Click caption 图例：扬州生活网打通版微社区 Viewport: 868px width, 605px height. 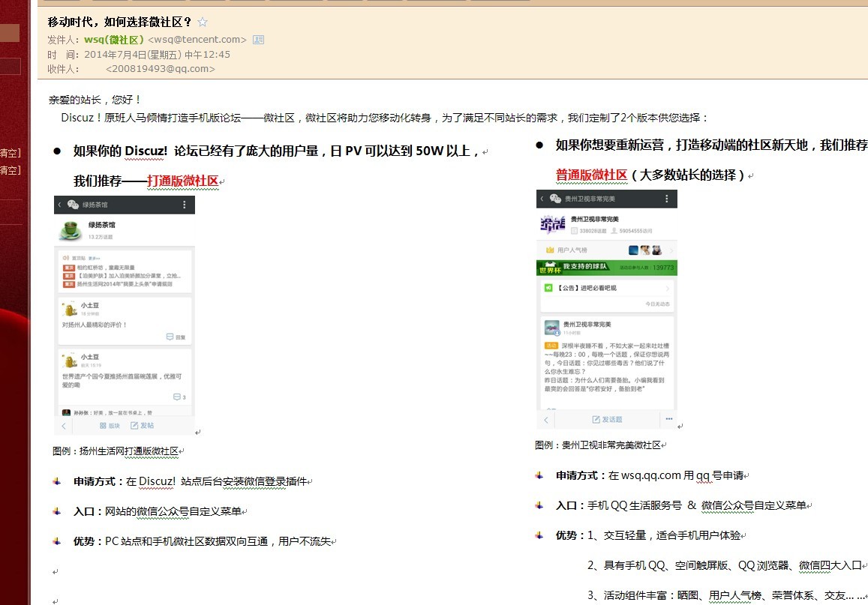click(x=116, y=451)
